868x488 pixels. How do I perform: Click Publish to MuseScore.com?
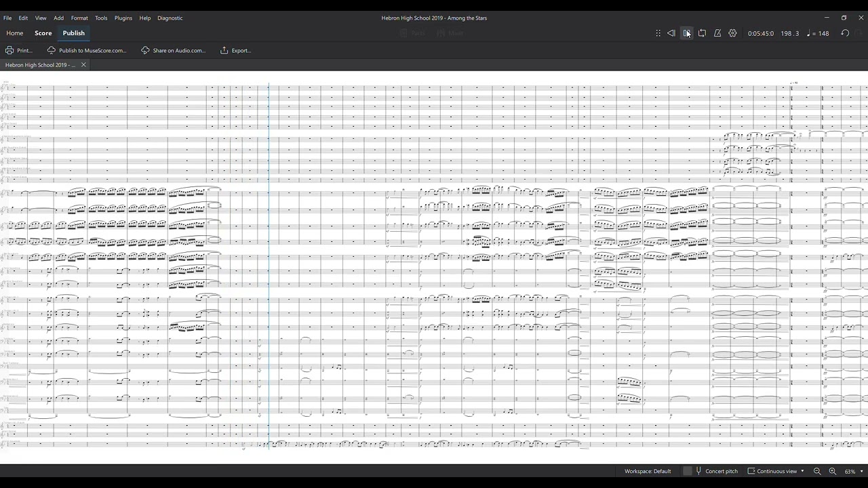pyautogui.click(x=87, y=50)
